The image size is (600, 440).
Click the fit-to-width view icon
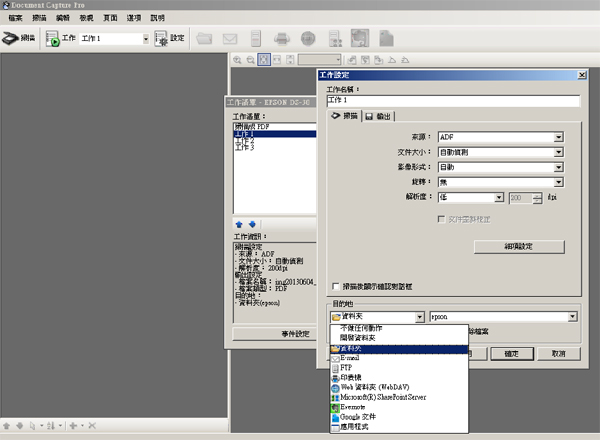(x=277, y=60)
